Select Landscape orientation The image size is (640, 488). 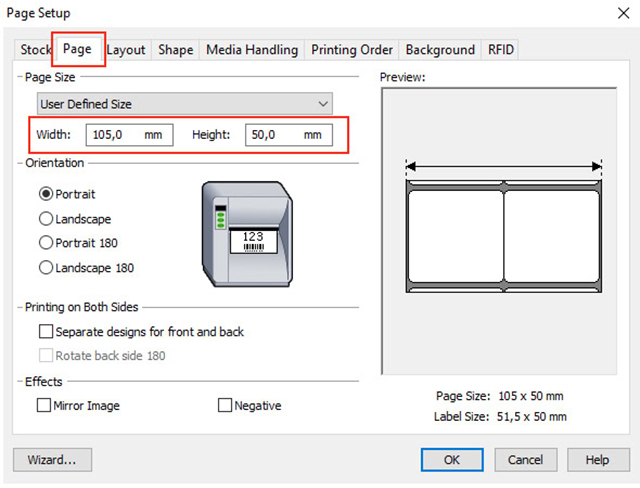pyautogui.click(x=46, y=219)
